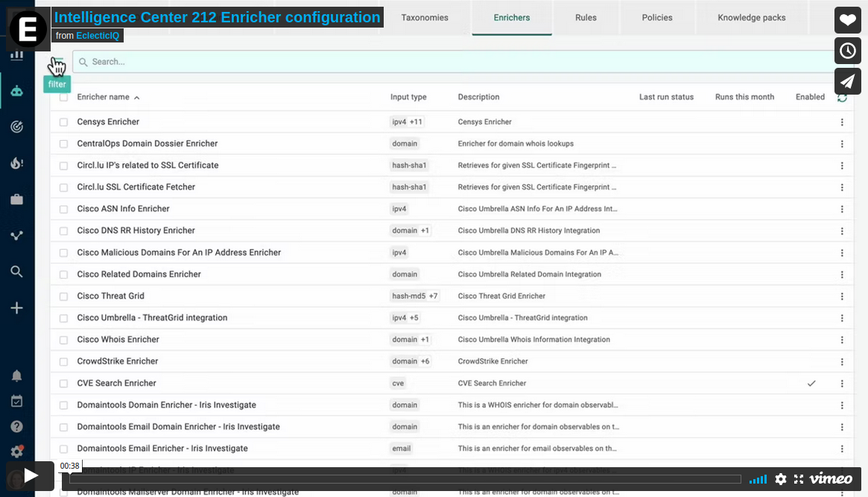
Task: Open notifications bell in left sidebar
Action: click(16, 376)
